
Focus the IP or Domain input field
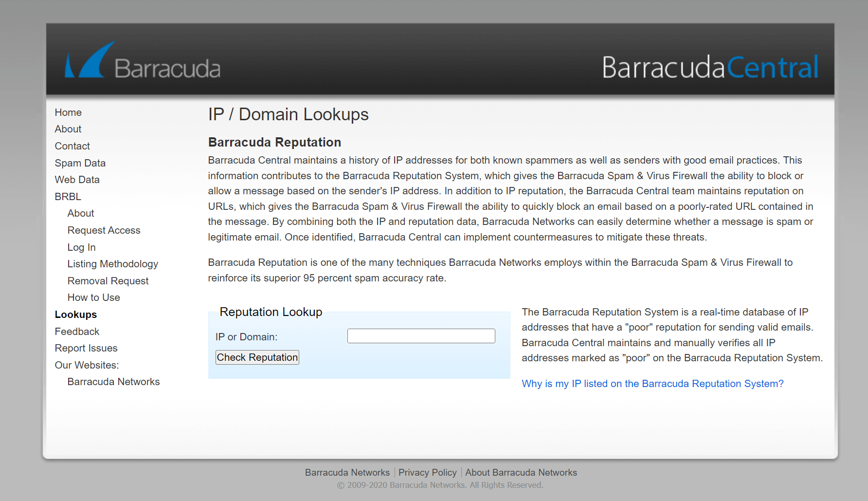click(421, 336)
